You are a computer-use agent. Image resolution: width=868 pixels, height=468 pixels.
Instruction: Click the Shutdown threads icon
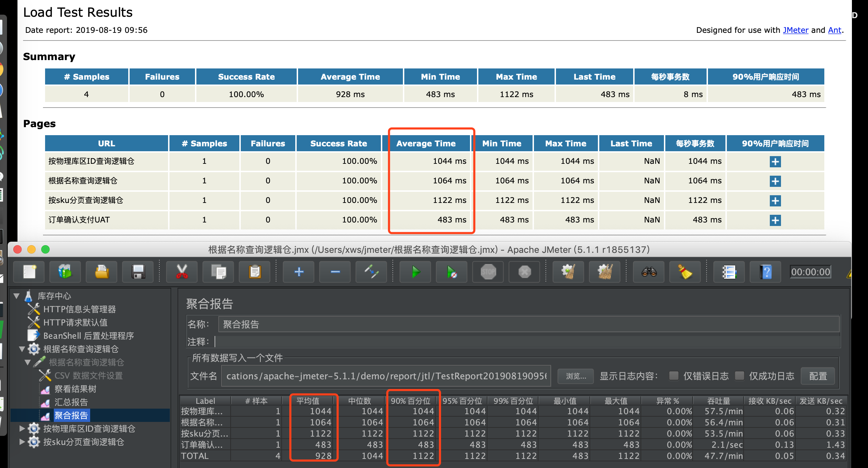[x=525, y=272]
